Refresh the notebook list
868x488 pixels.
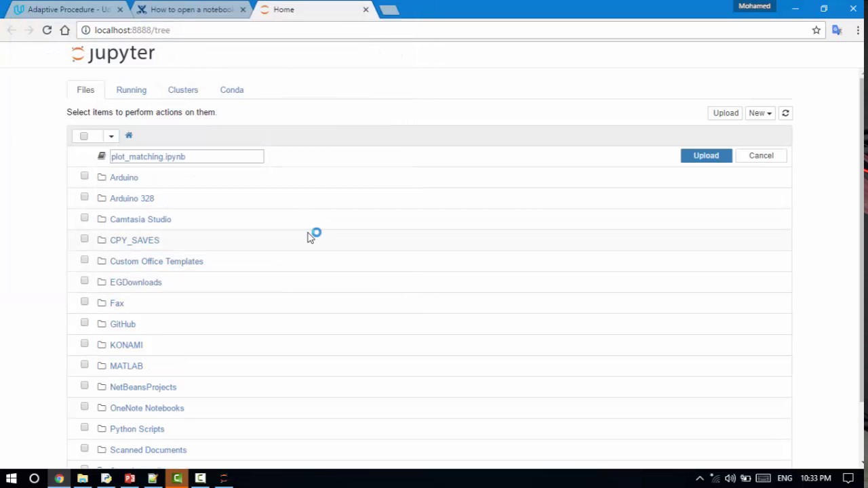[785, 113]
